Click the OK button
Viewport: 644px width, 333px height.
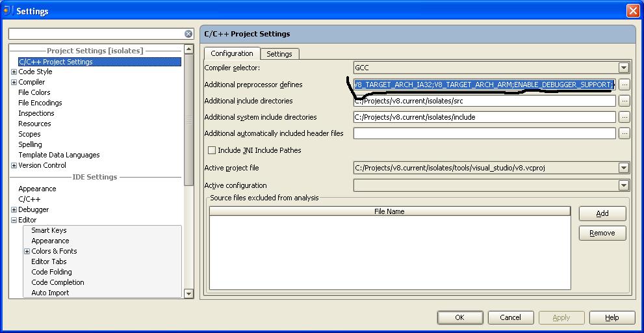(x=460, y=318)
